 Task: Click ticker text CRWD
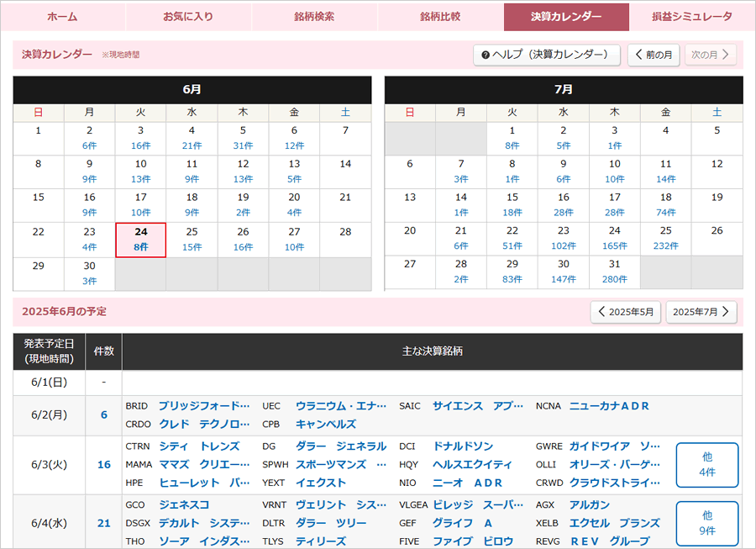549,483
